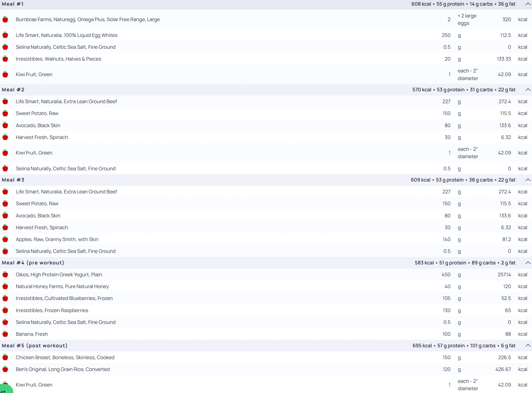
Task: Click apple icon beside Meal #2 Kiwi Fruit
Action: pyautogui.click(x=5, y=153)
